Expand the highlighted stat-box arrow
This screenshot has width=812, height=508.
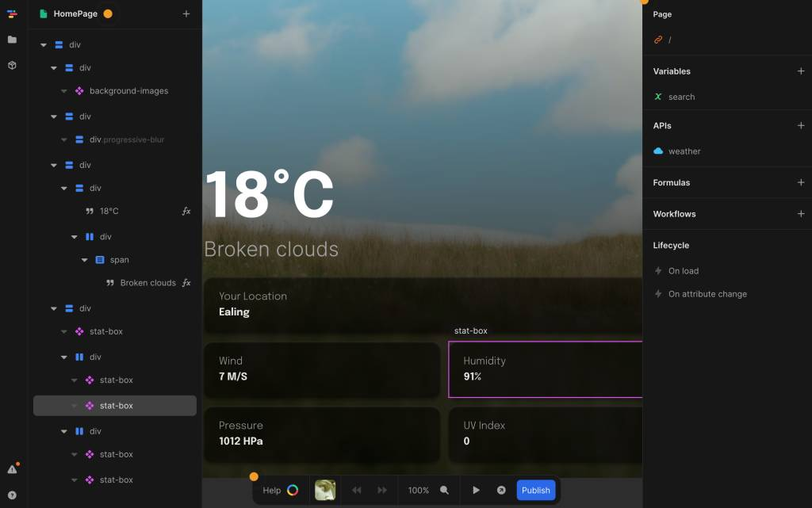(75, 406)
